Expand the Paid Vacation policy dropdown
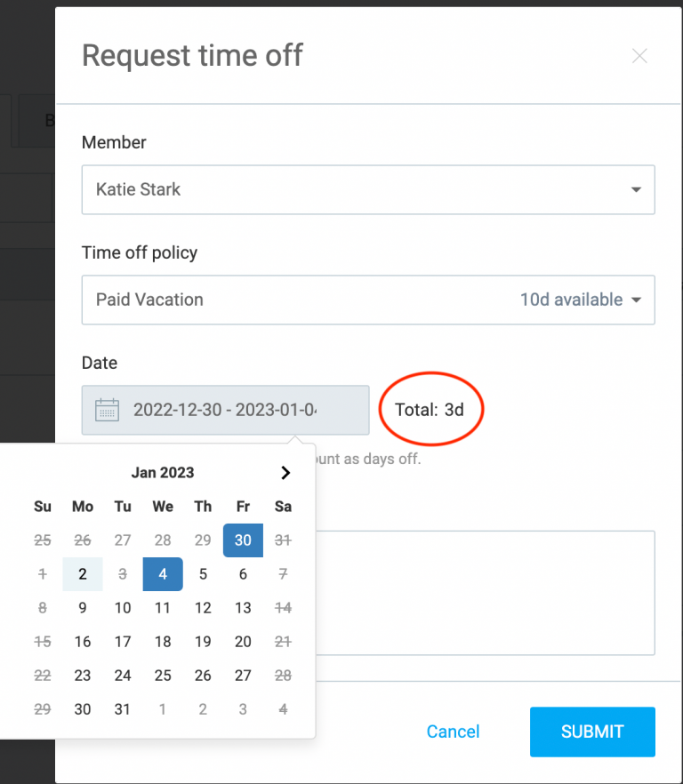This screenshot has width=683, height=784. click(367, 300)
